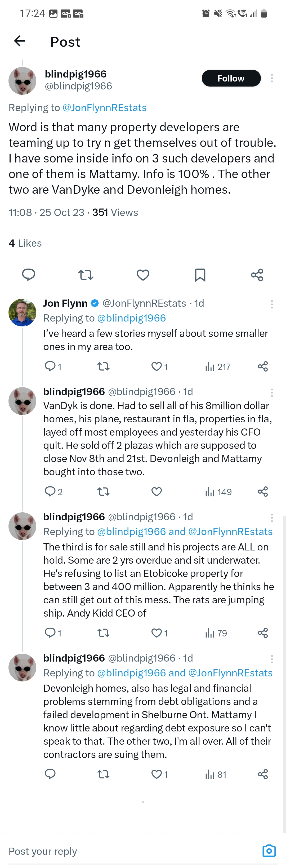Repost the main blindpig1966 post
286x868 pixels.
(x=86, y=275)
